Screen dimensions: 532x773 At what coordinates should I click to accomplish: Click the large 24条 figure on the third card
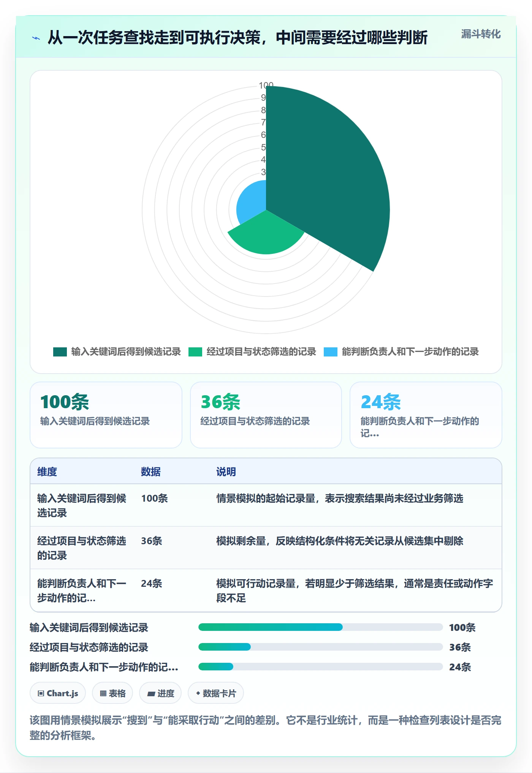(x=381, y=402)
